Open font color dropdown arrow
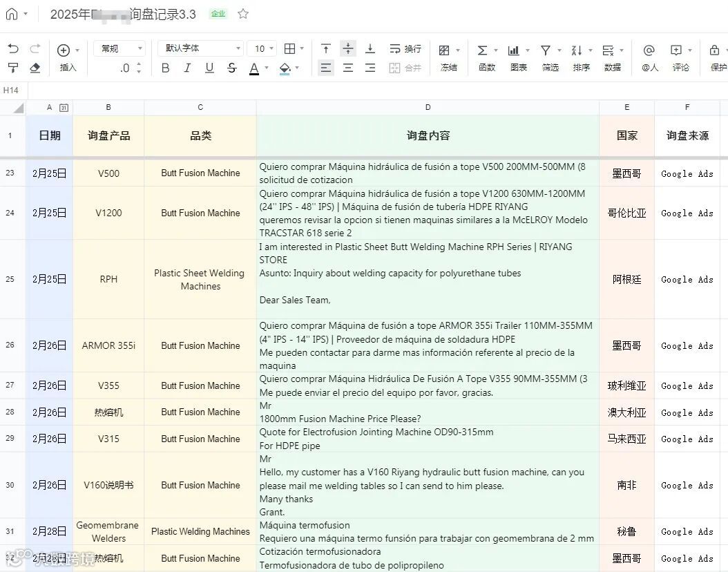The width and height of the screenshot is (728, 572). [267, 68]
